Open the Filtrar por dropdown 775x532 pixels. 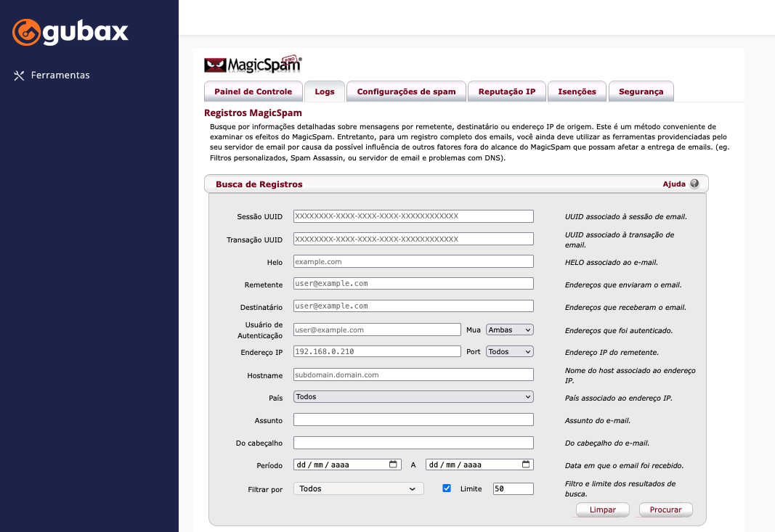click(358, 488)
